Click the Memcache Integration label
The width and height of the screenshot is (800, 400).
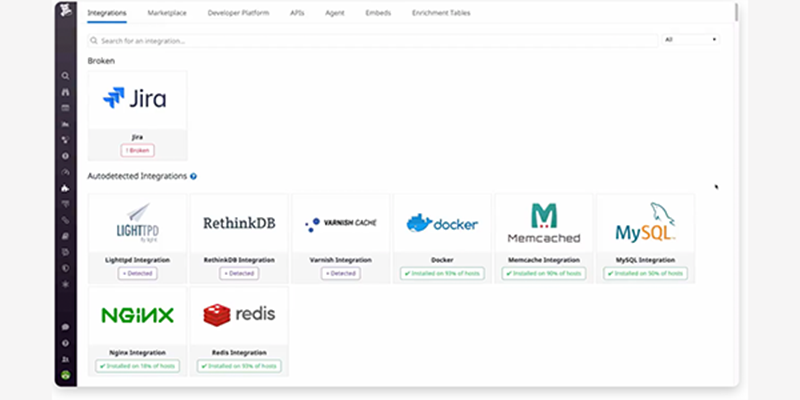tap(544, 260)
